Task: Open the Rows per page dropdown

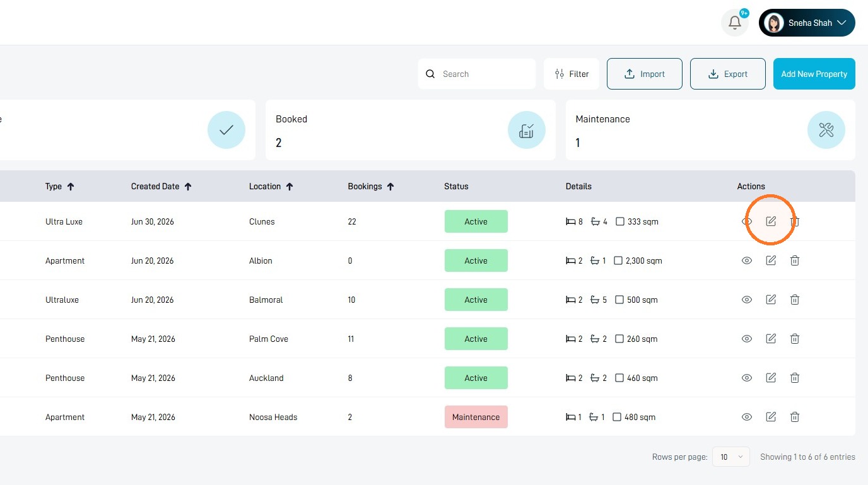Action: tap(731, 457)
